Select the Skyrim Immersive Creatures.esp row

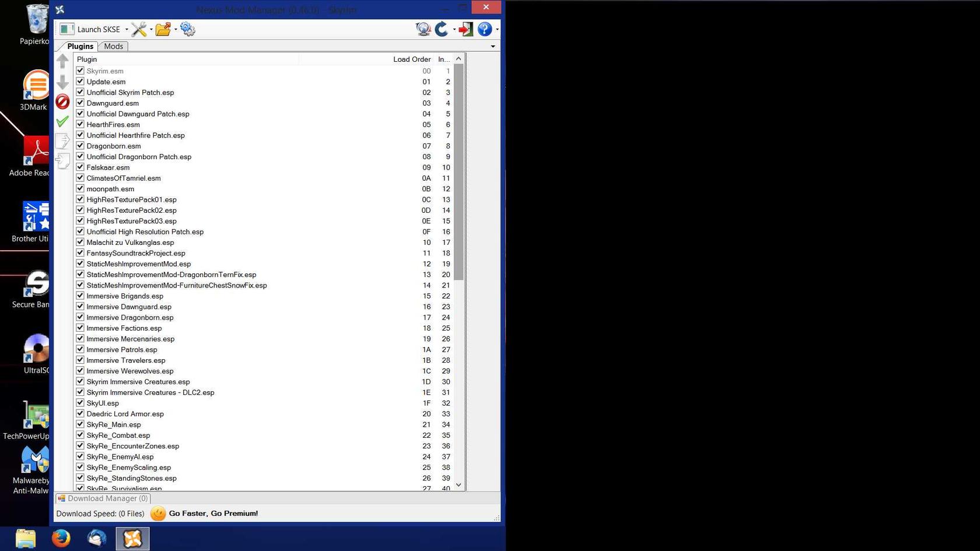coord(264,381)
